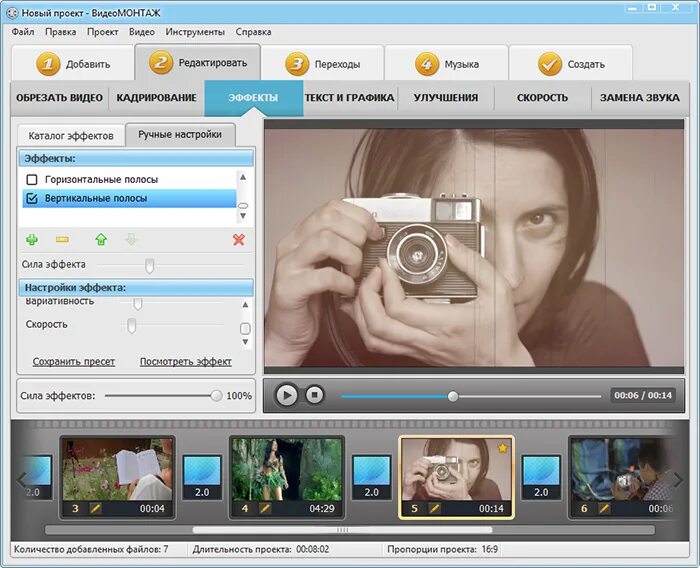Uncheck Вертикальные полосы checkbox
Image resolution: width=700 pixels, height=568 pixels.
[32, 198]
